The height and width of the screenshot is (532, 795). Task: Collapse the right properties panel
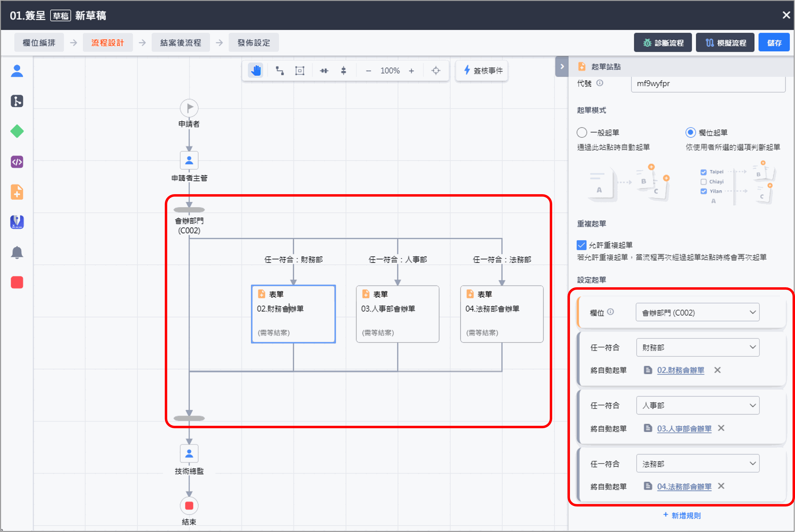point(562,67)
